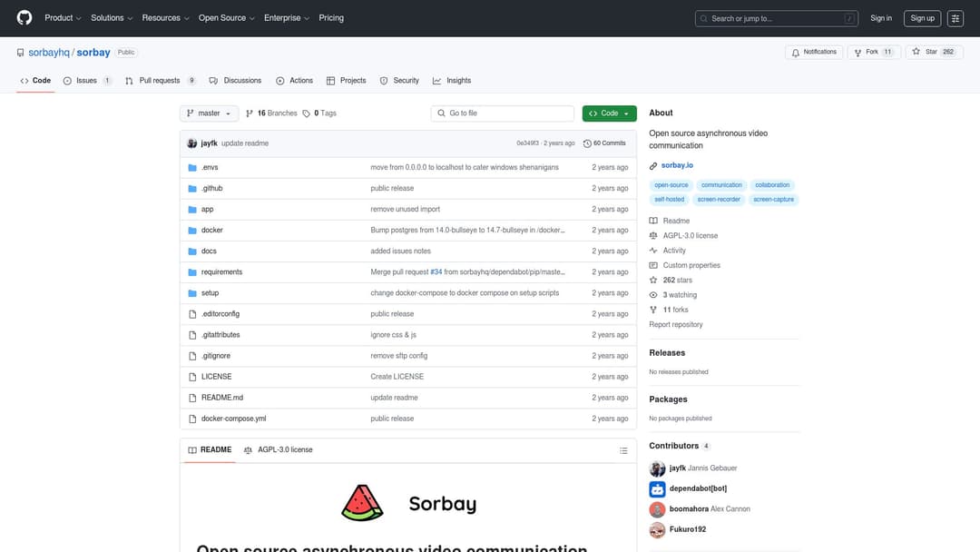Go to the Discussions tab
Viewport: 980px width, 552px height.
pyautogui.click(x=235, y=81)
